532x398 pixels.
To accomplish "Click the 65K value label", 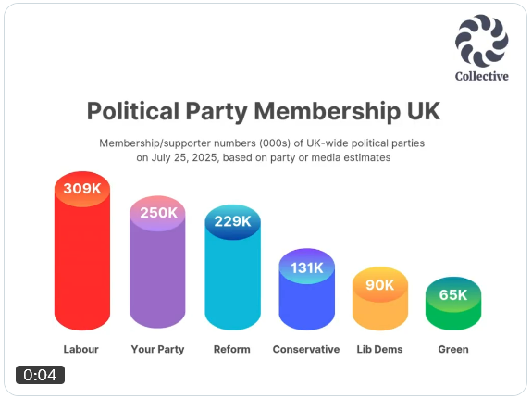I will [453, 295].
